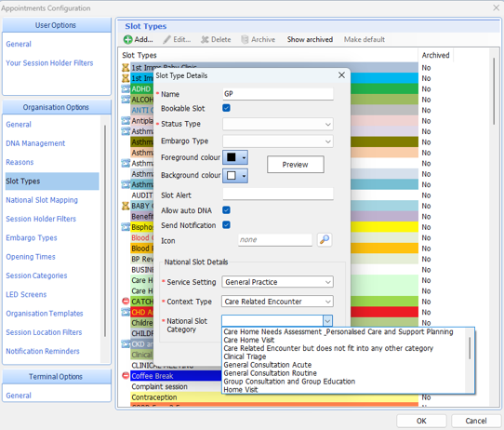Viewport: 504px width, 430px height.
Task: Click the Edit pencil icon
Action: [x=166, y=40]
